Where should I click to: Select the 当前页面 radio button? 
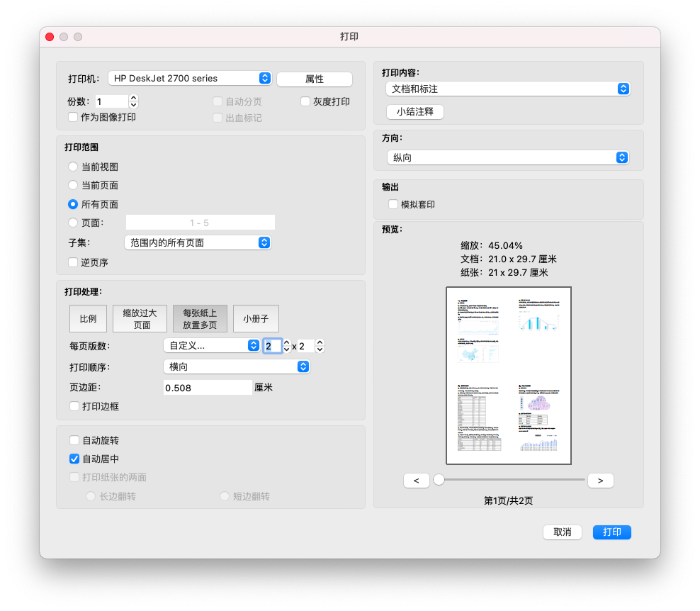click(x=73, y=185)
